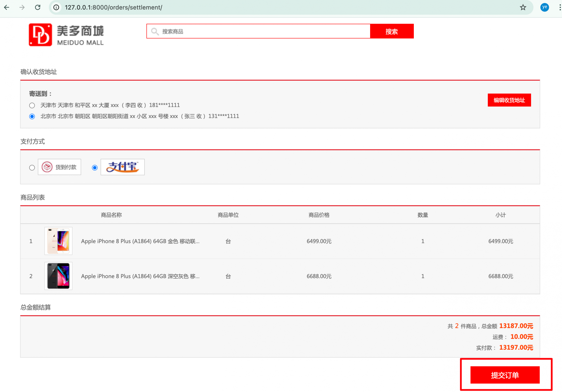Click the 商品名称 column header
The width and height of the screenshot is (562, 392).
pyautogui.click(x=111, y=215)
